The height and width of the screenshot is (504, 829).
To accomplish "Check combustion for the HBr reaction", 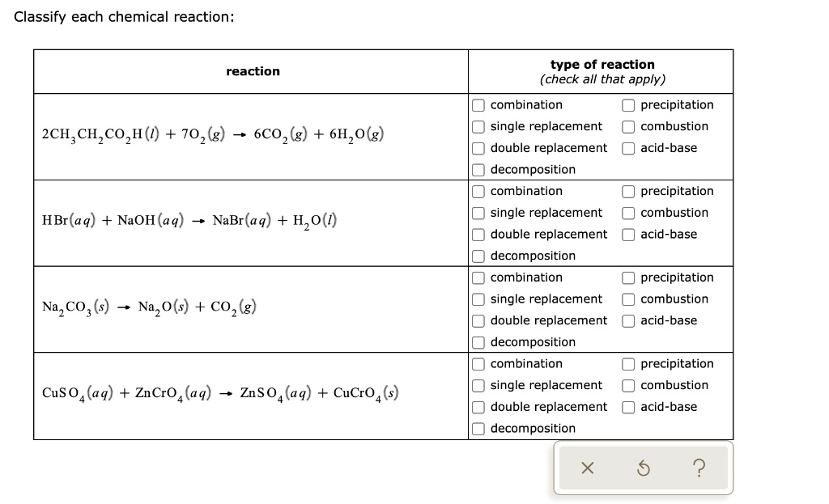I will [x=628, y=213].
